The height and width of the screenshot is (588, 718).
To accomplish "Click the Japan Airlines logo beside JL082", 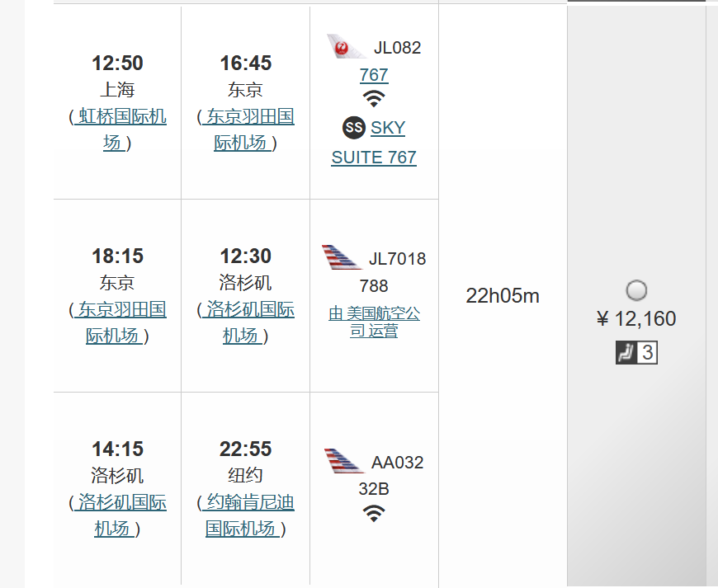I will pyautogui.click(x=347, y=47).
